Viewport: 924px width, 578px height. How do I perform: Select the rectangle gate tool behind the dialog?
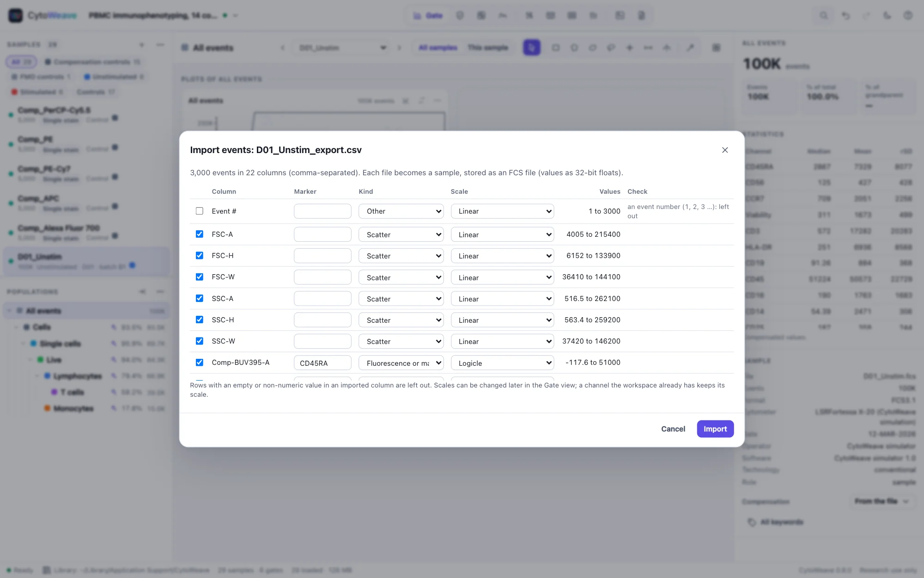click(556, 48)
